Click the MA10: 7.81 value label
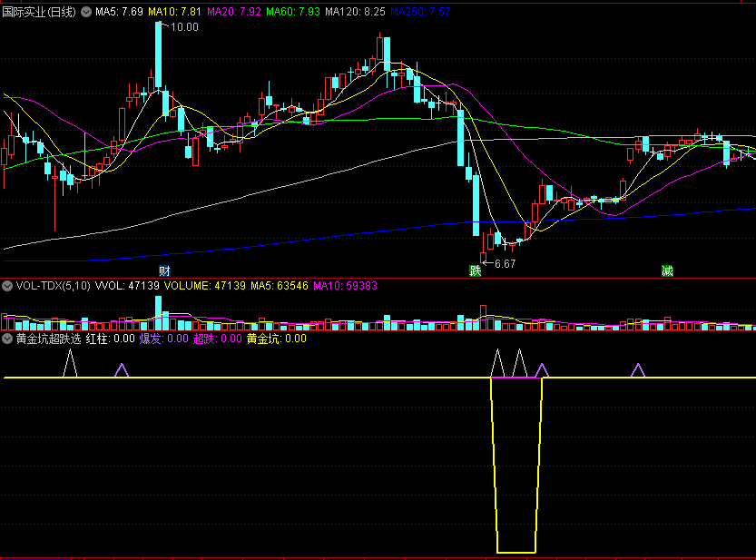 click(x=174, y=12)
